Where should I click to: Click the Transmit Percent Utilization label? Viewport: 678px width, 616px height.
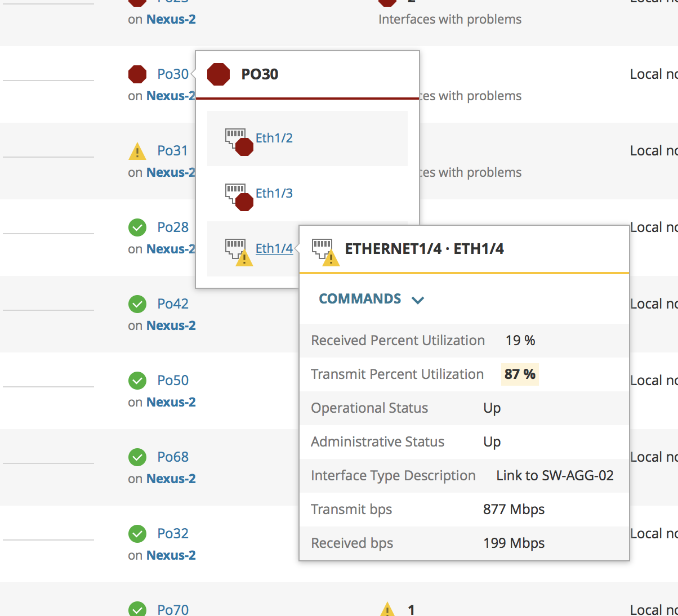pos(398,374)
